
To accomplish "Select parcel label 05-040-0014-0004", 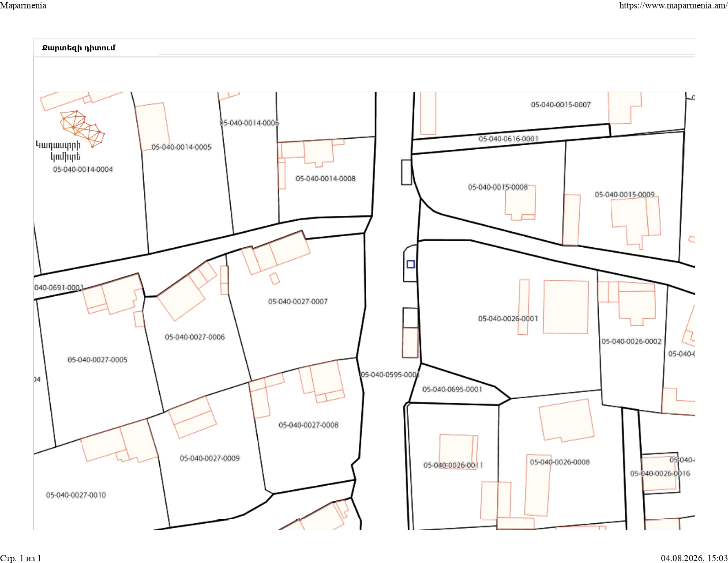I will (x=83, y=169).
